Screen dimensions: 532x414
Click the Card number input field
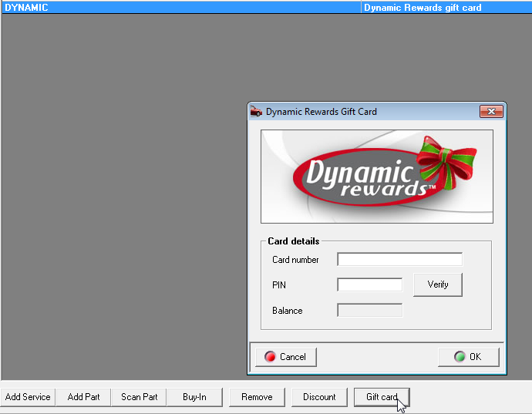399,259
